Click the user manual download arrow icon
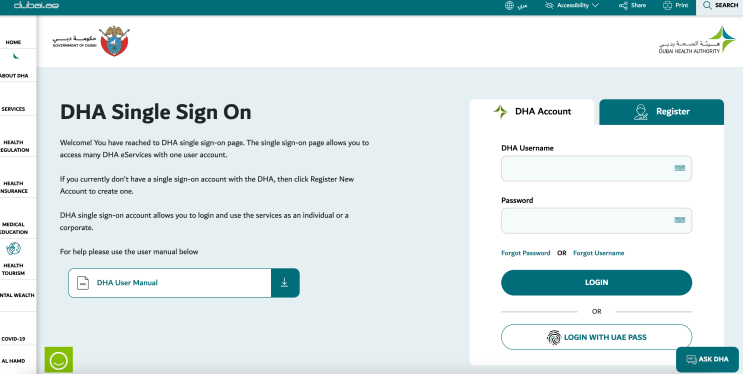 pyautogui.click(x=284, y=283)
